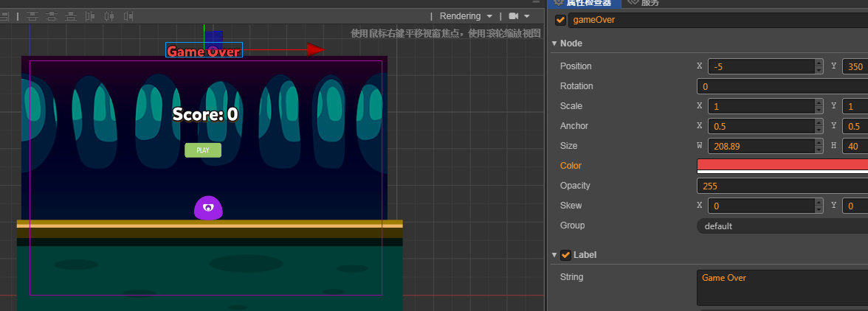Open the Rendering dropdown
This screenshot has width=868, height=311.
tap(466, 16)
